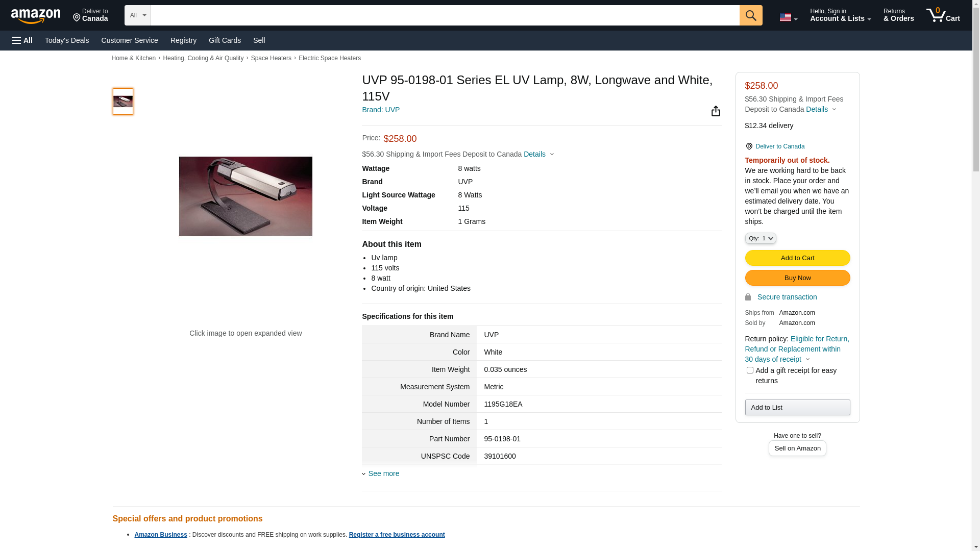Click the Amazon logo
The image size is (980, 551).
point(36,16)
